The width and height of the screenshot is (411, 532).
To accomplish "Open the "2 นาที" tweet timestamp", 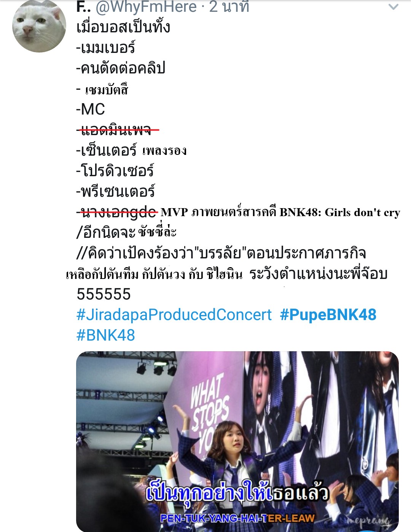I will point(229,6).
